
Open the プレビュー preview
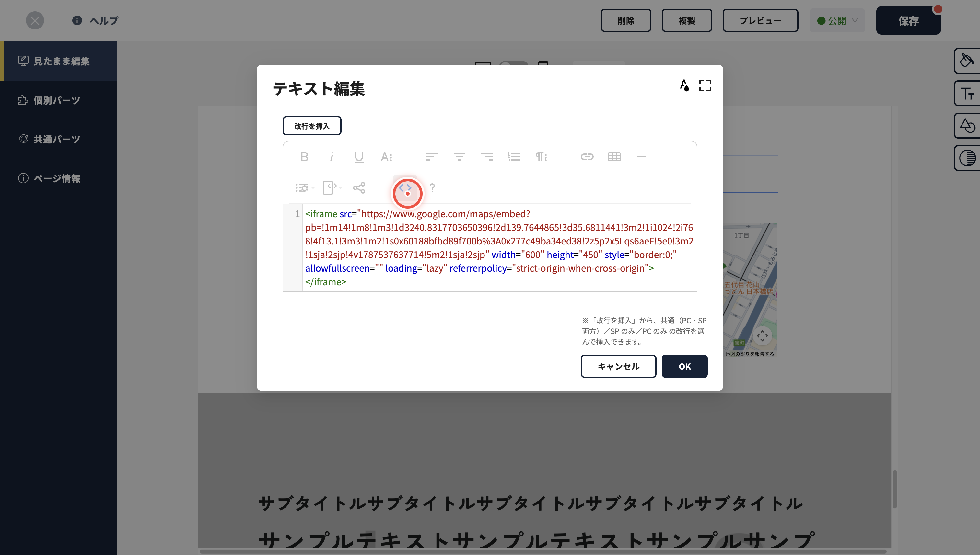(760, 21)
